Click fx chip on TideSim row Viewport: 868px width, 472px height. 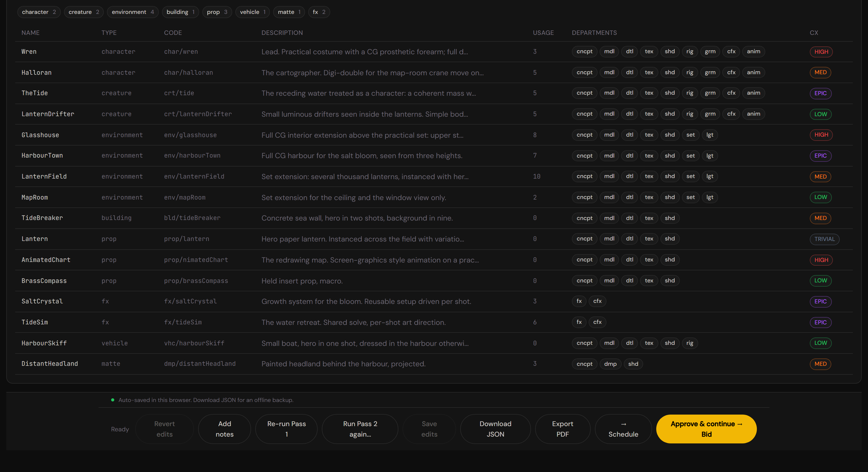[x=579, y=322]
